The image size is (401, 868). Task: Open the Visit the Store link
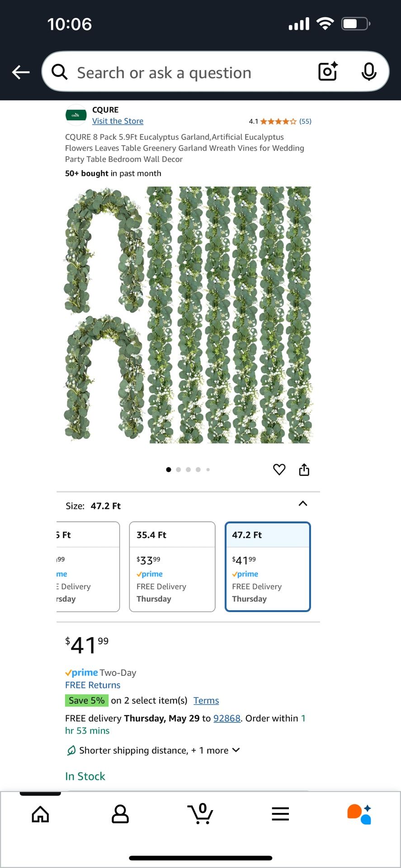pos(118,121)
